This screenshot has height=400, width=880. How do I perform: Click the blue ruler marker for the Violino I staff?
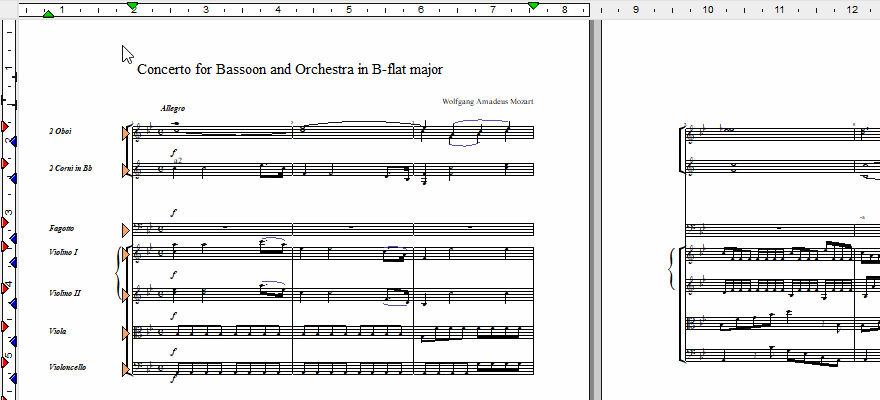pos(13,263)
